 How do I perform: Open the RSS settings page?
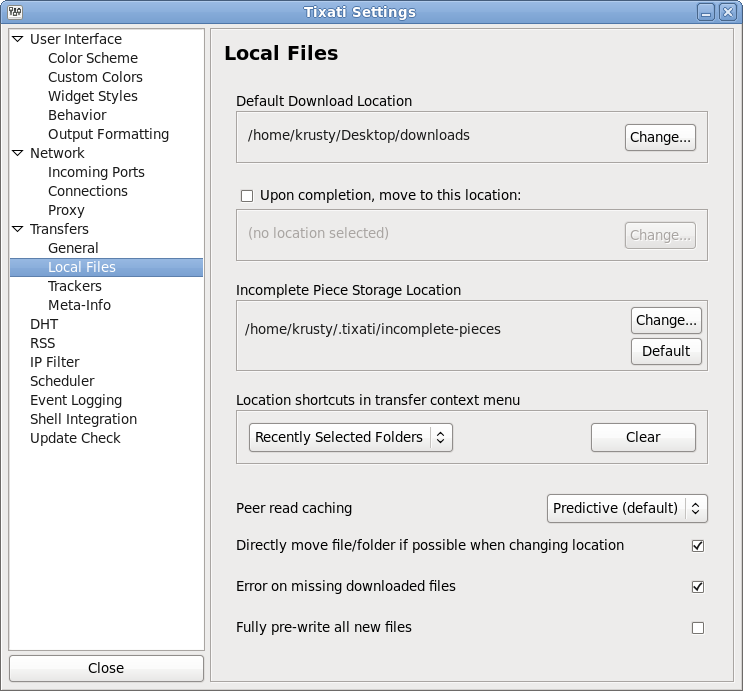coord(43,343)
